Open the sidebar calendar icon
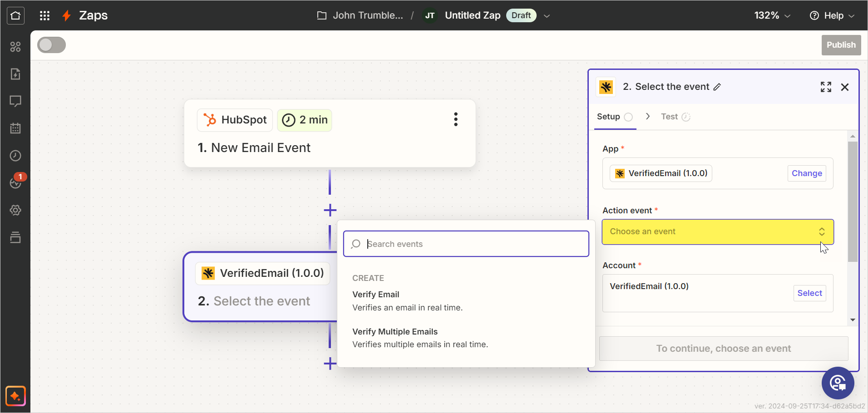 [15, 128]
